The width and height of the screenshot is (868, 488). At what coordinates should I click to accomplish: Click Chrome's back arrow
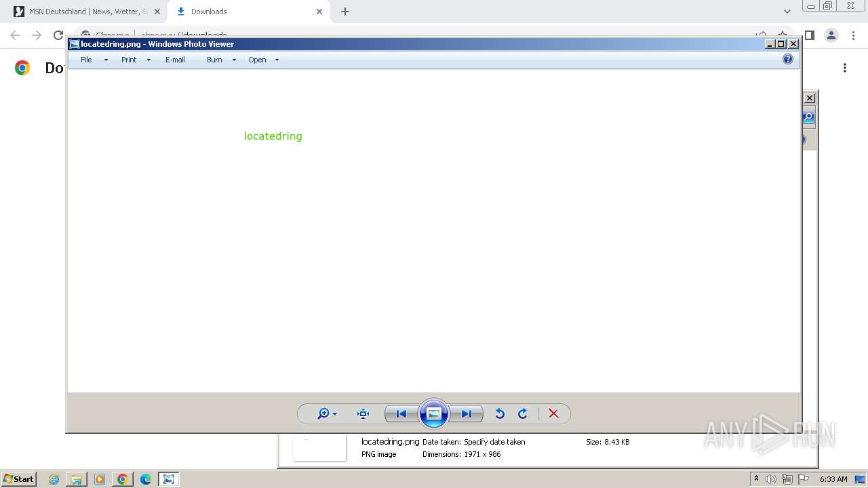(x=15, y=35)
